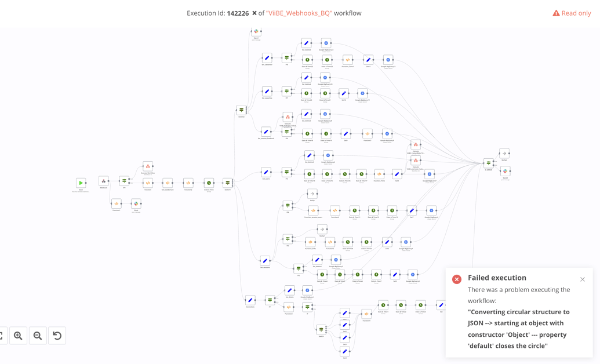Click the zoom in button
The height and width of the screenshot is (364, 600).
pos(18,335)
